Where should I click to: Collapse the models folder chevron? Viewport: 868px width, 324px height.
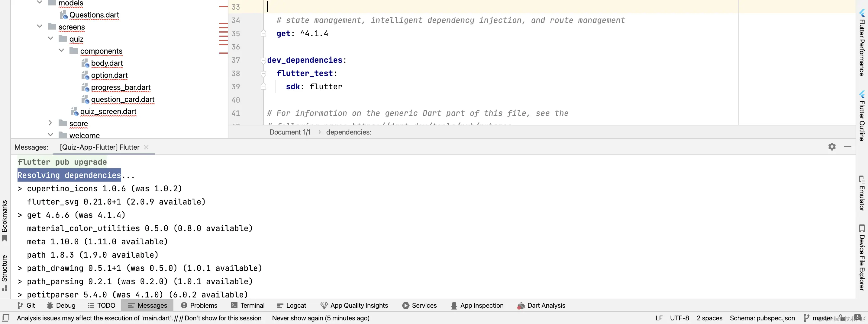pyautogui.click(x=39, y=3)
